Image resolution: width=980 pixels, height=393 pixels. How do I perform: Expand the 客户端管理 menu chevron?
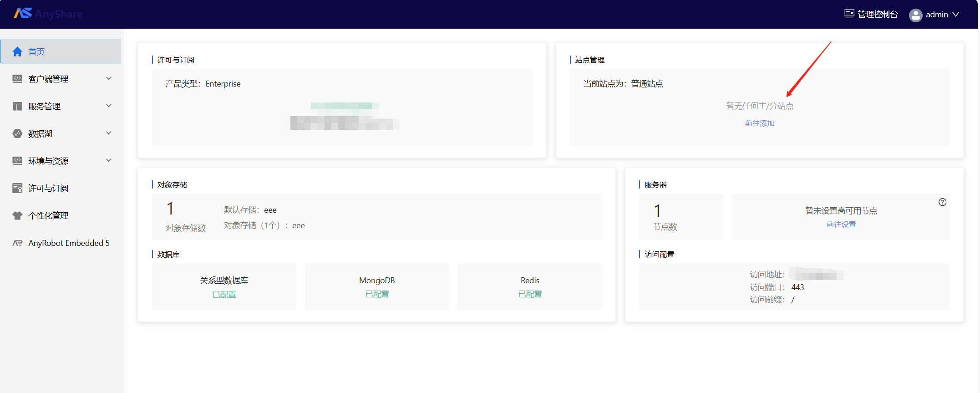pyautogui.click(x=109, y=78)
